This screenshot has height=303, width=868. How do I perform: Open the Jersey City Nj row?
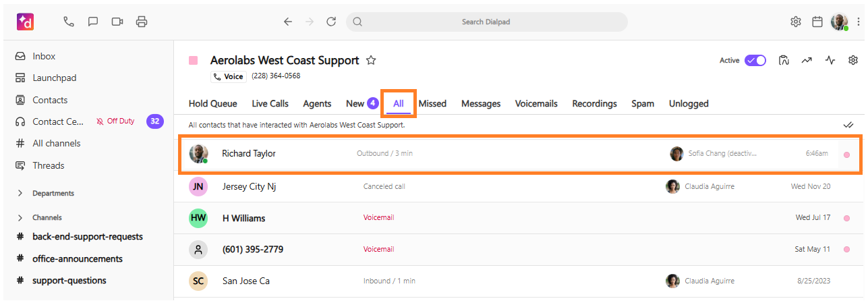(519, 186)
